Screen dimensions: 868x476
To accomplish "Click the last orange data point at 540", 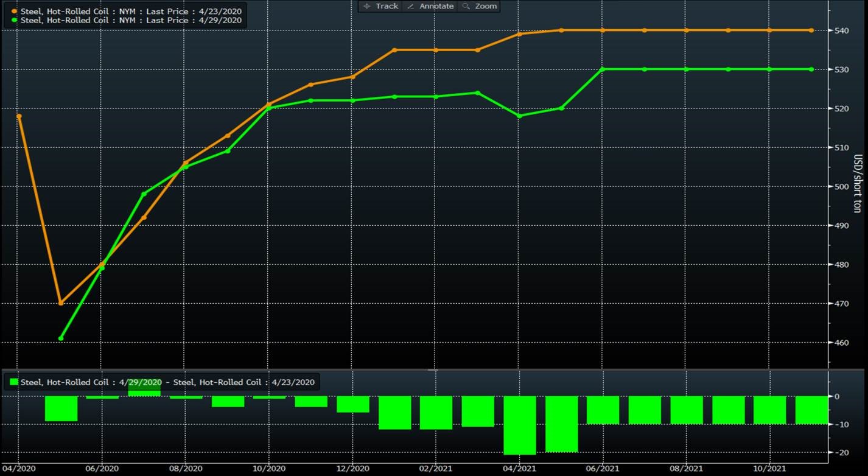I will pos(811,30).
